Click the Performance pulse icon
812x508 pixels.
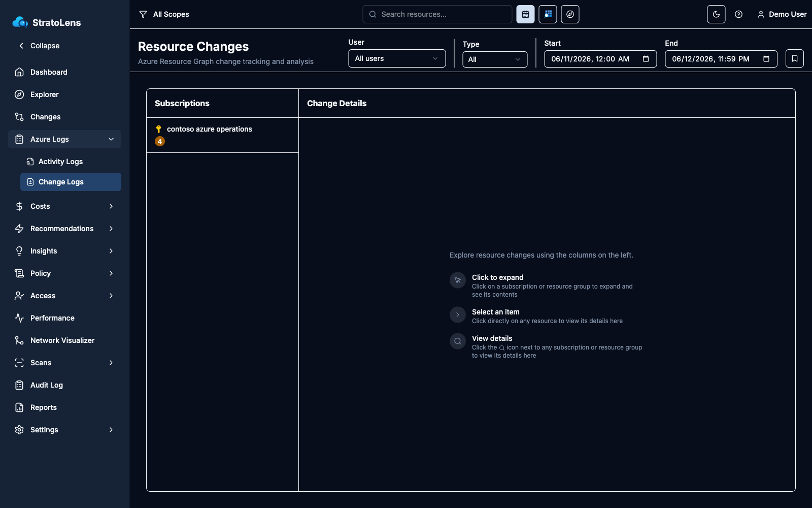(x=19, y=318)
